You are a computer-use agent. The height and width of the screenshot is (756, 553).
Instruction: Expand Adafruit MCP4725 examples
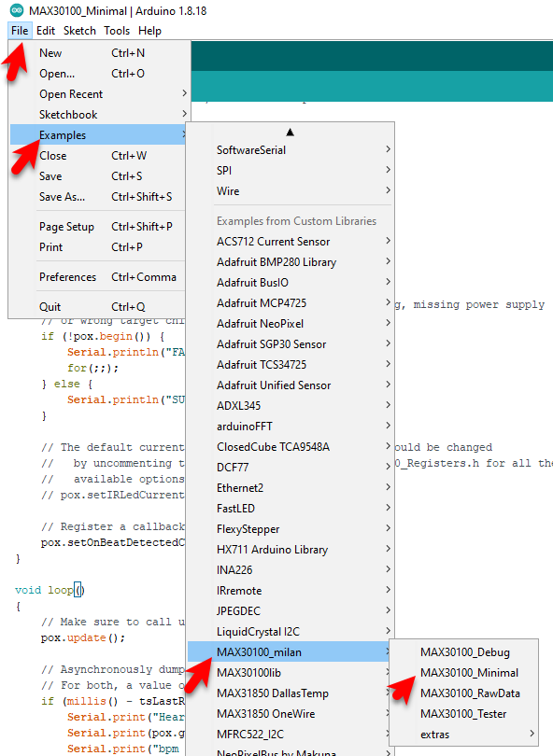[290, 303]
